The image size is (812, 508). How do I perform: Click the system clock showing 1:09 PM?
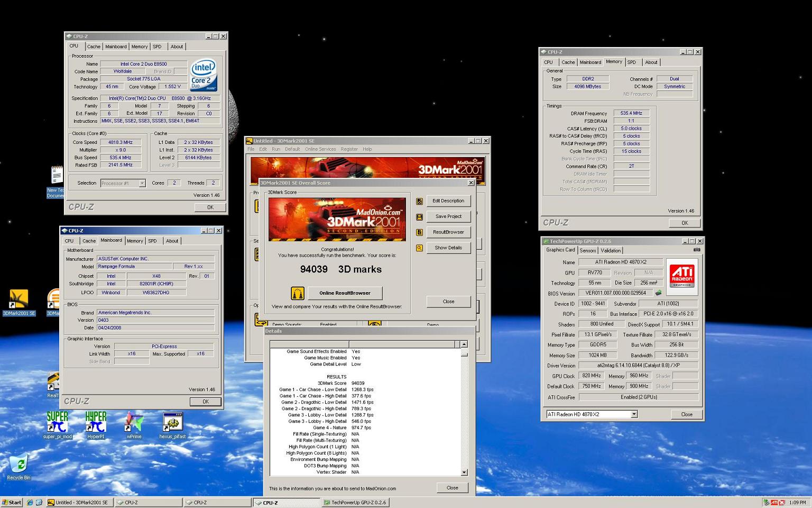click(x=797, y=503)
